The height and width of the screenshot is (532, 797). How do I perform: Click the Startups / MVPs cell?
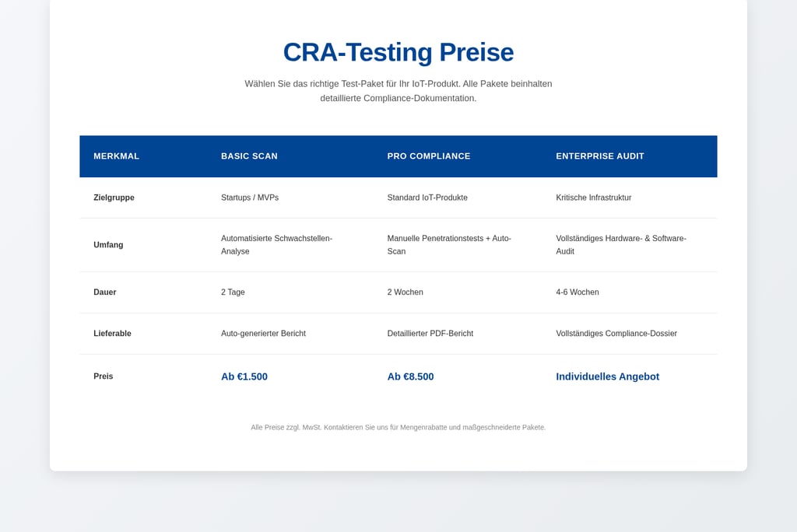(250, 198)
